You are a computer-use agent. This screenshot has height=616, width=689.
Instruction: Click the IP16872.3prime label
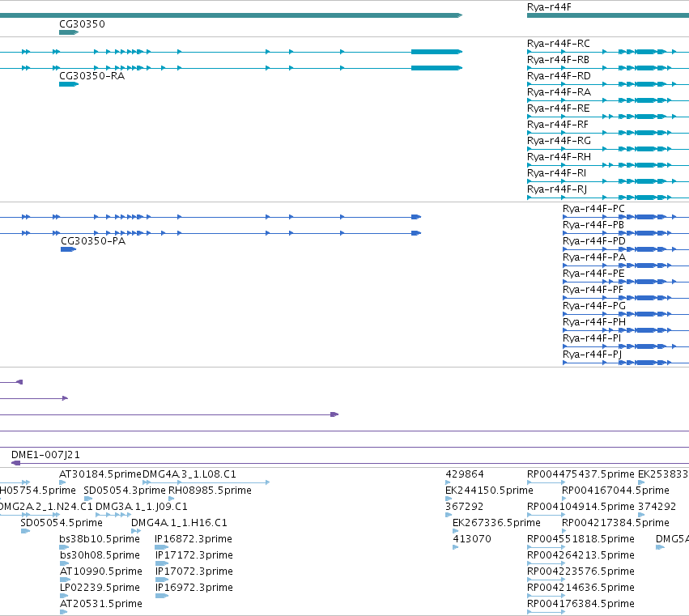194,539
